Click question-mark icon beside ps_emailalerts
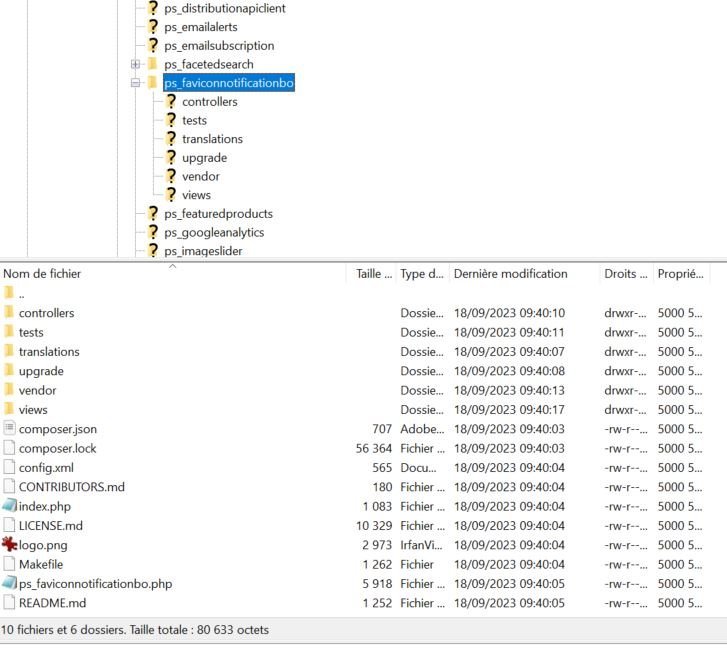The height and width of the screenshot is (649, 727). [153, 26]
